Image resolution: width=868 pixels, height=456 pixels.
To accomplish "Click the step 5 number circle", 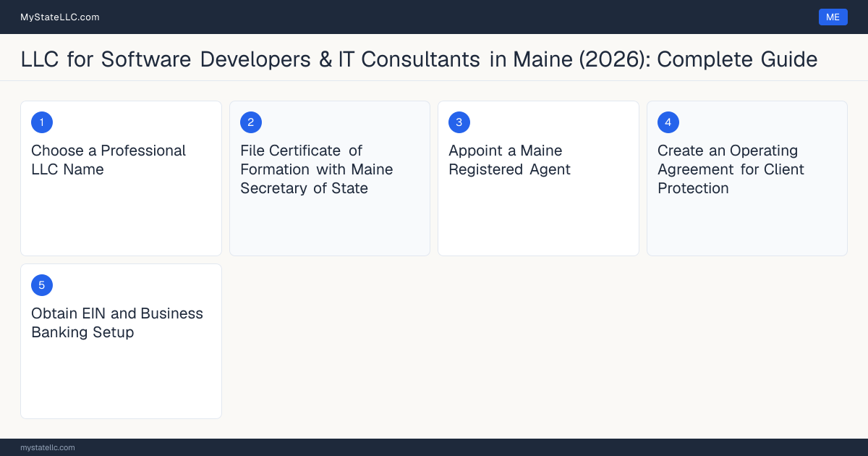I will tap(42, 285).
